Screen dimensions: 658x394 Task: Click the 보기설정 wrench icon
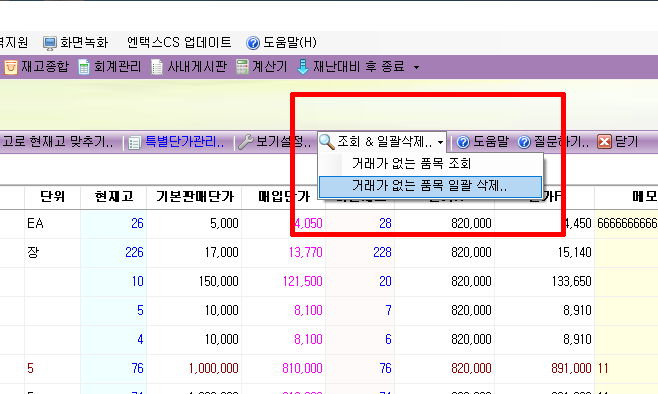click(245, 142)
